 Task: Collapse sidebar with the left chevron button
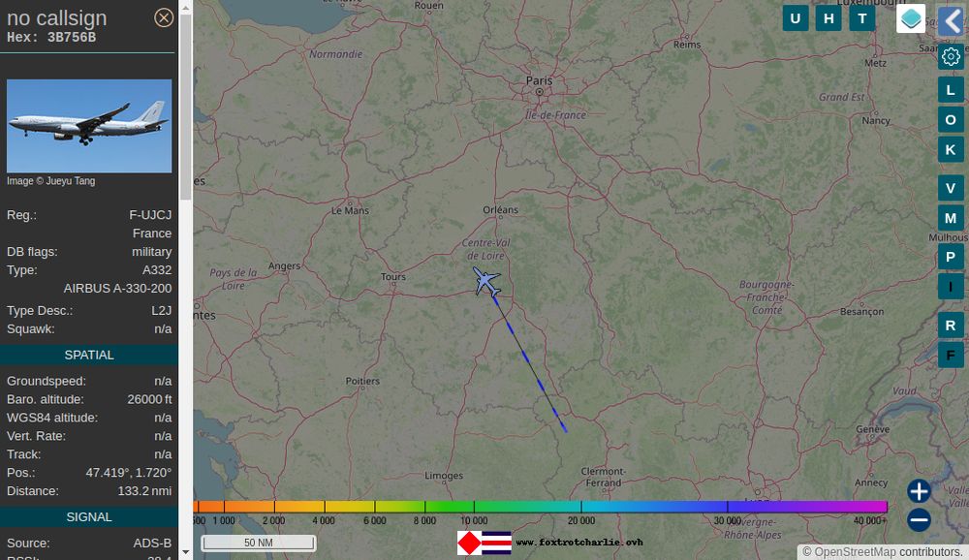pyautogui.click(x=952, y=21)
